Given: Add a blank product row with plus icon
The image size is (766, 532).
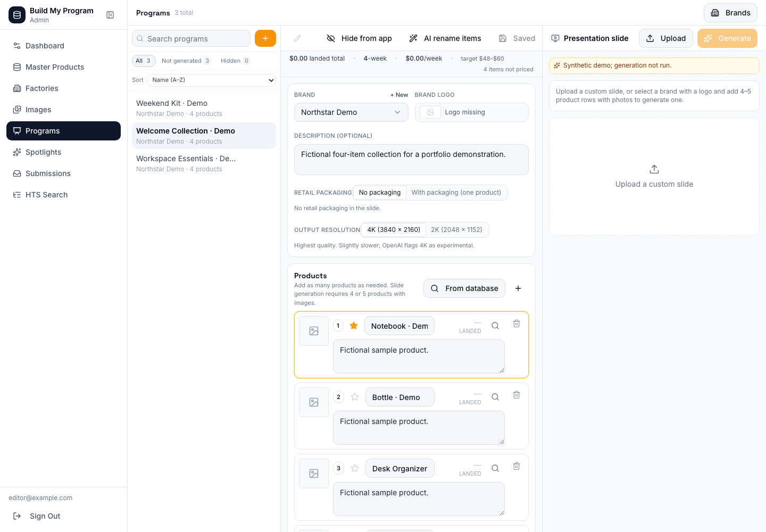Looking at the screenshot, I should pos(518,288).
